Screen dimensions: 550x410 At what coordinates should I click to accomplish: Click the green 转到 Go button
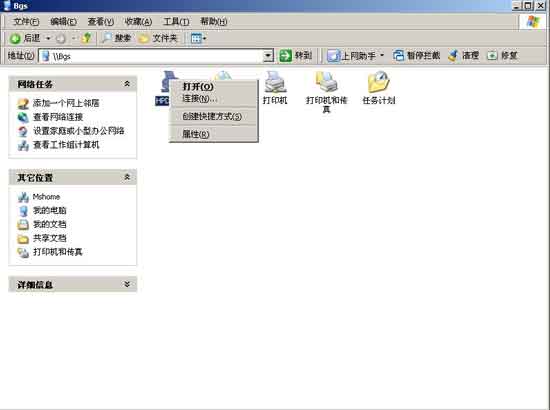[295, 55]
